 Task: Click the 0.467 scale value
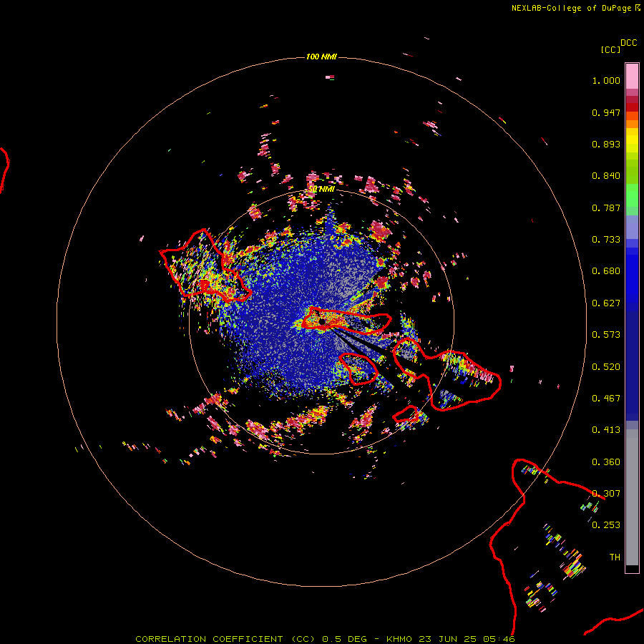point(606,399)
